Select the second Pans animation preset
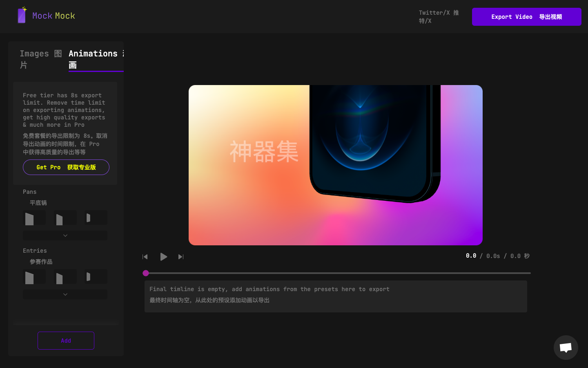Image resolution: width=588 pixels, height=368 pixels. click(65, 218)
